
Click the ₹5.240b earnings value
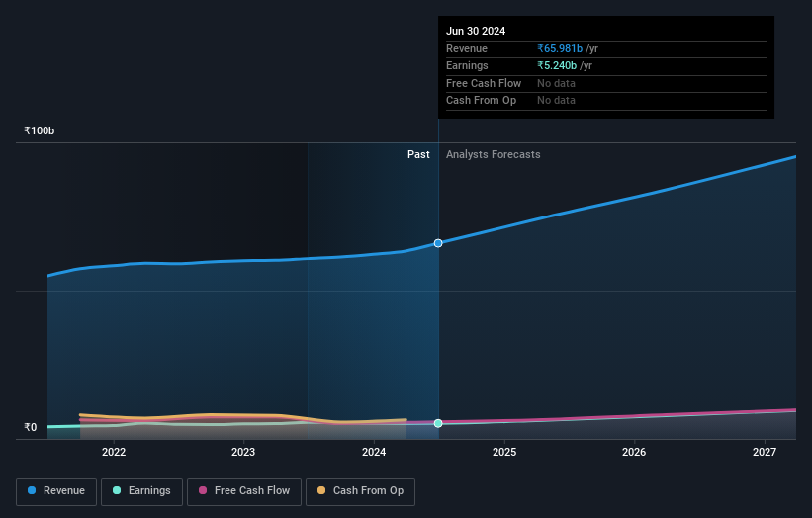(557, 65)
